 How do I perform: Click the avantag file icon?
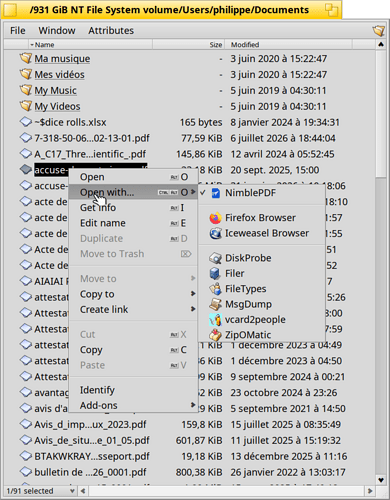[26, 392]
